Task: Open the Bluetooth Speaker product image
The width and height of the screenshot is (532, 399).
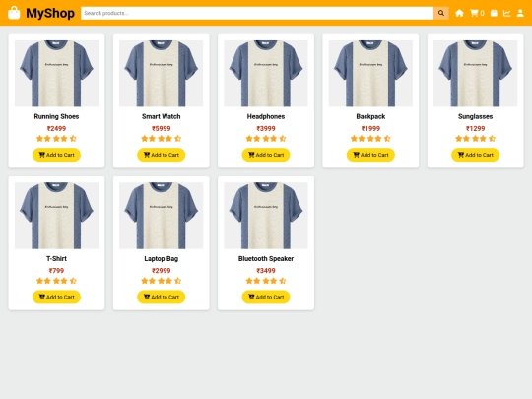Action: tap(266, 216)
